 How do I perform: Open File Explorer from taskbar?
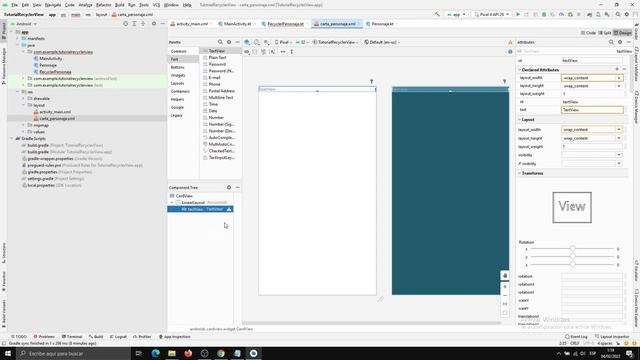point(172,353)
